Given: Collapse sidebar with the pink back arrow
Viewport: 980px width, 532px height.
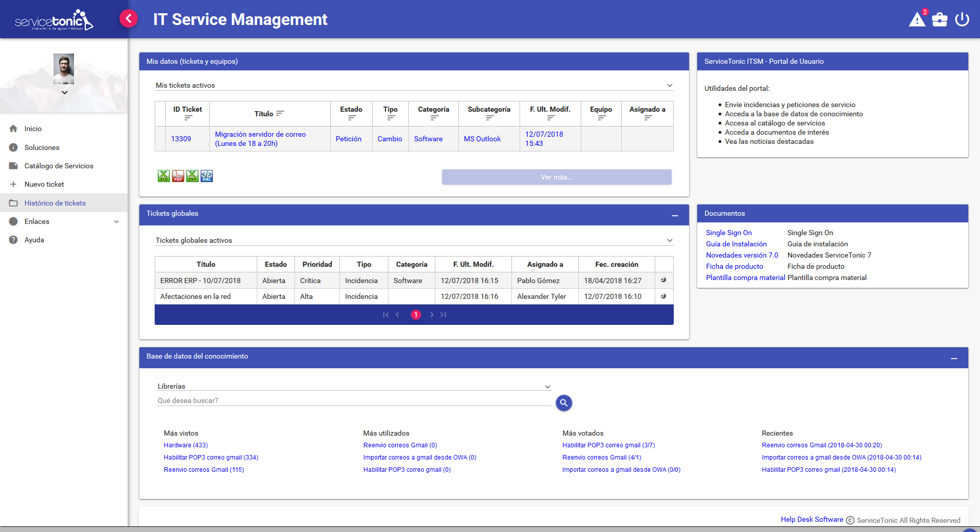Looking at the screenshot, I should (129, 19).
